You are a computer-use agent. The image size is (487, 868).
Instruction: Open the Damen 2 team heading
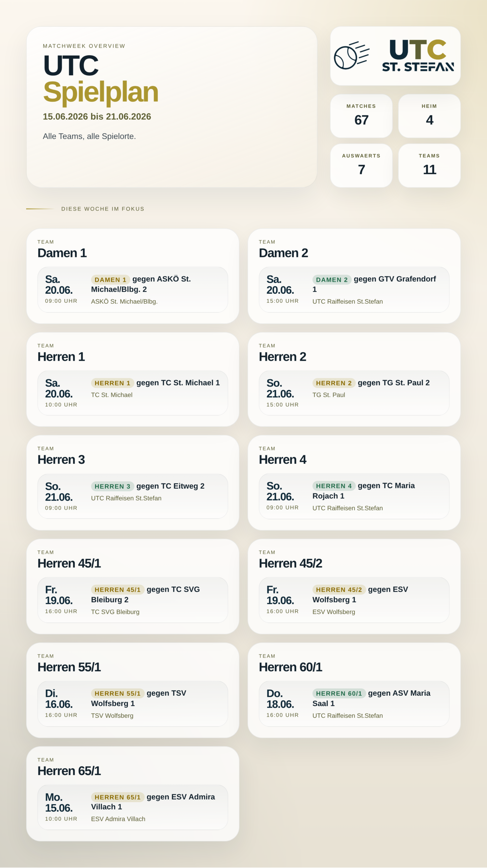pos(283,253)
